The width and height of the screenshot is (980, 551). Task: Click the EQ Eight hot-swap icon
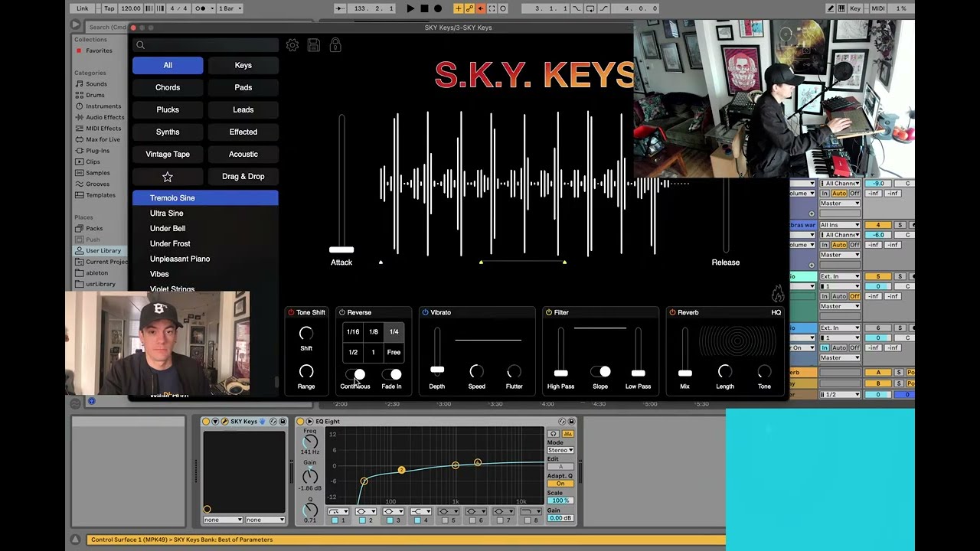(x=562, y=422)
